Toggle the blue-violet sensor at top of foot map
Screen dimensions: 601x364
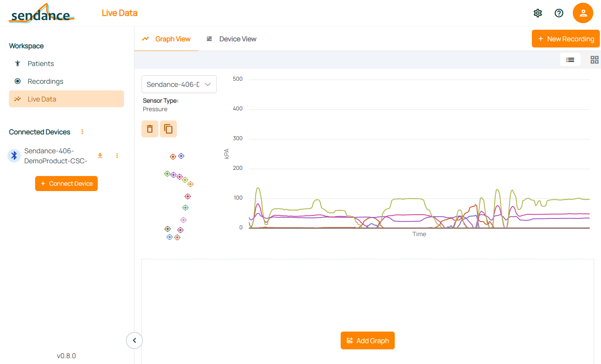[x=181, y=156]
